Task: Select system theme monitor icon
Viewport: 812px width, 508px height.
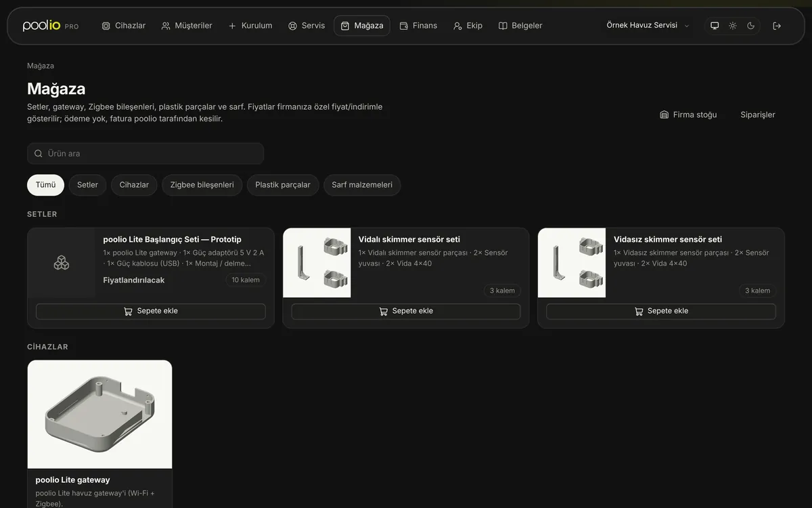Action: tap(715, 26)
